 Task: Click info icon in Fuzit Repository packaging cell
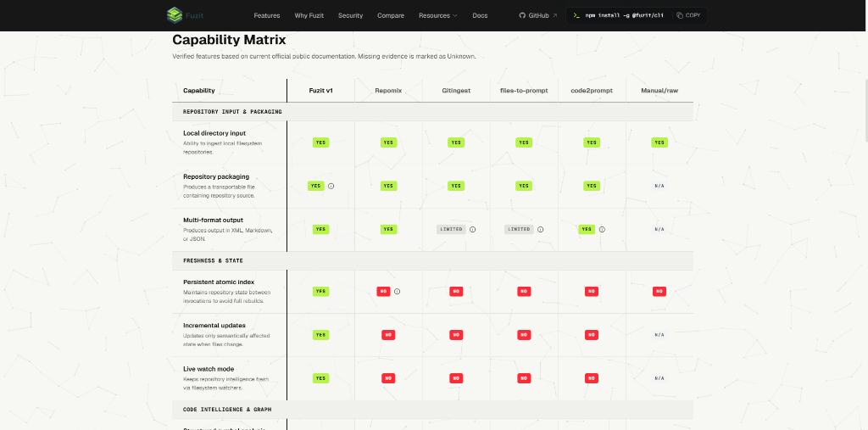pos(331,187)
